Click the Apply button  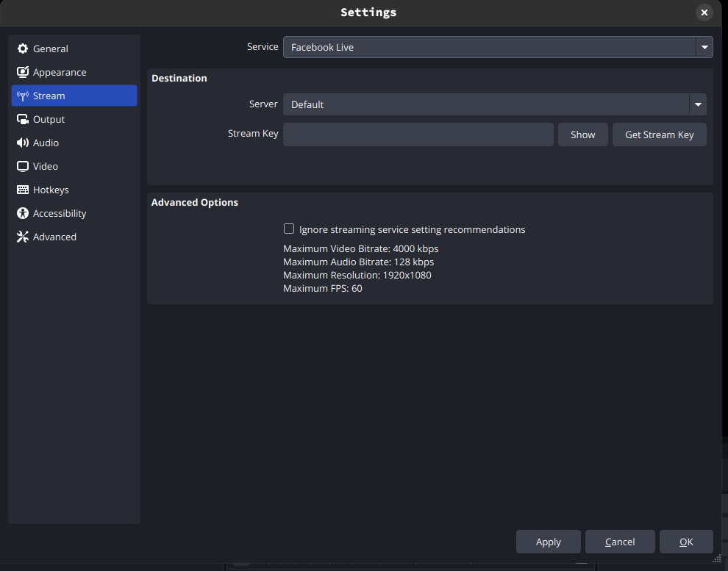click(548, 542)
